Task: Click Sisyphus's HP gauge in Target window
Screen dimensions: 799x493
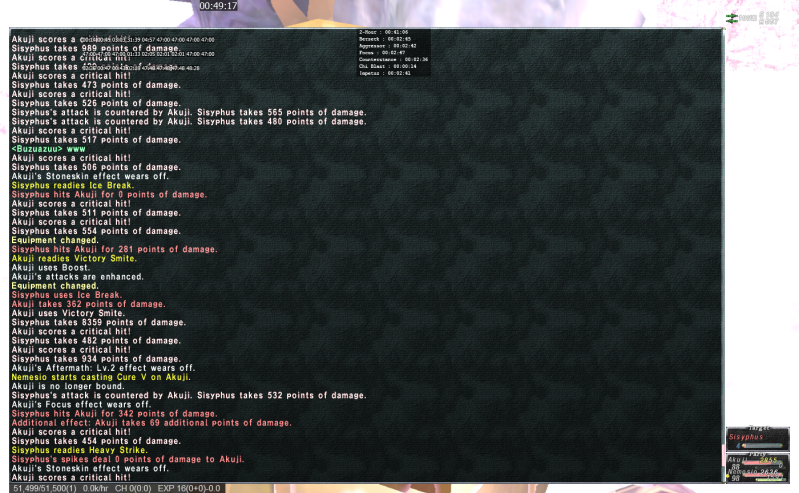Action: [762, 446]
